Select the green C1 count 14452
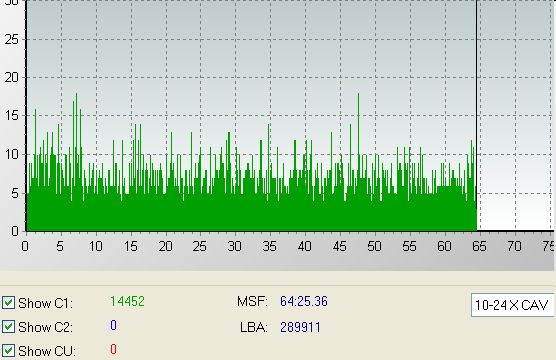 pyautogui.click(x=127, y=301)
